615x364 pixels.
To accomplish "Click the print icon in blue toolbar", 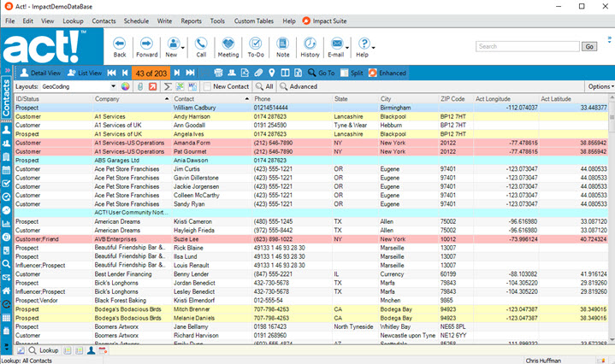I will click(x=218, y=73).
